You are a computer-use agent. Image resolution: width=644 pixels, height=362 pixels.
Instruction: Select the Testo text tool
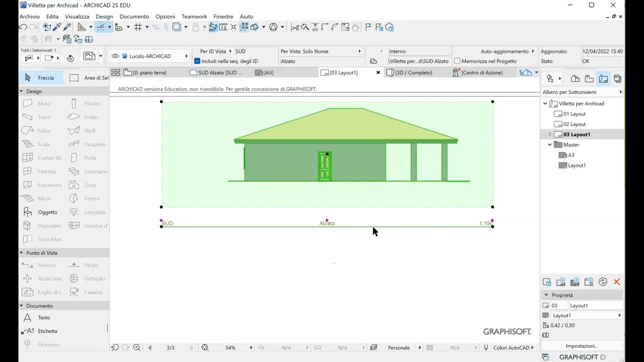pos(38,318)
